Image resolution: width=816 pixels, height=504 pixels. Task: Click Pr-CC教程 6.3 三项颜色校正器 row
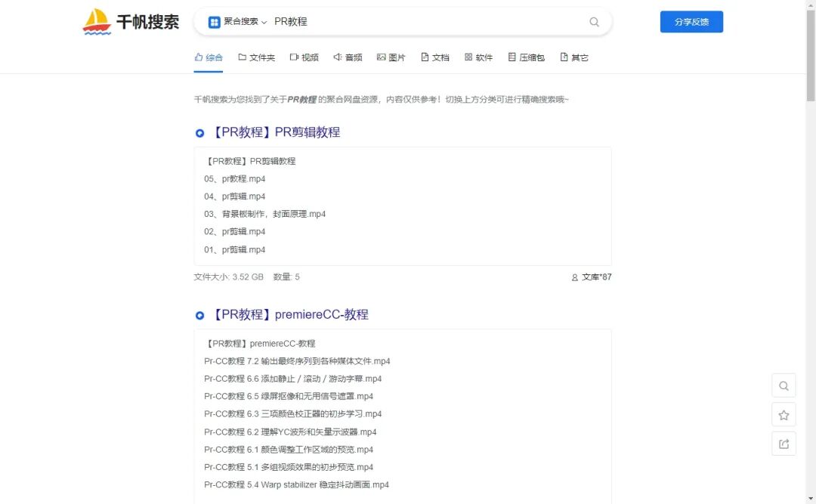click(293, 414)
